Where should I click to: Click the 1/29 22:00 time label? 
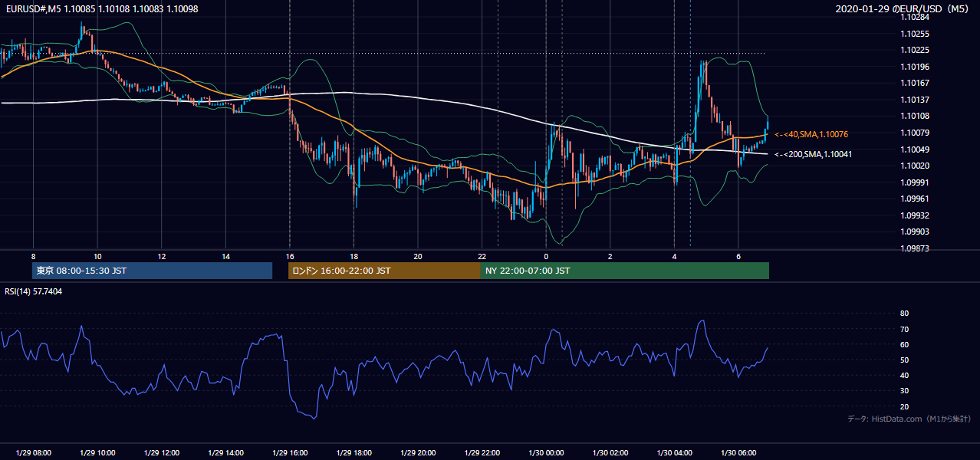point(482,453)
